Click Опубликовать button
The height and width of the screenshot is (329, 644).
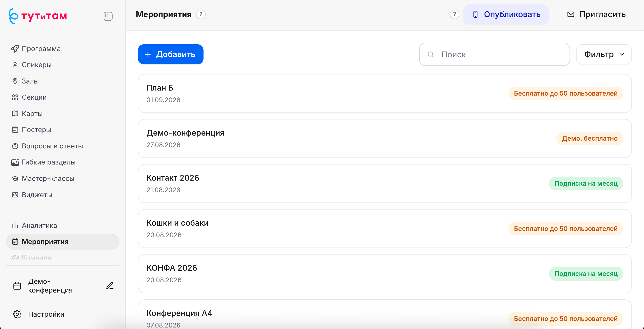[506, 14]
